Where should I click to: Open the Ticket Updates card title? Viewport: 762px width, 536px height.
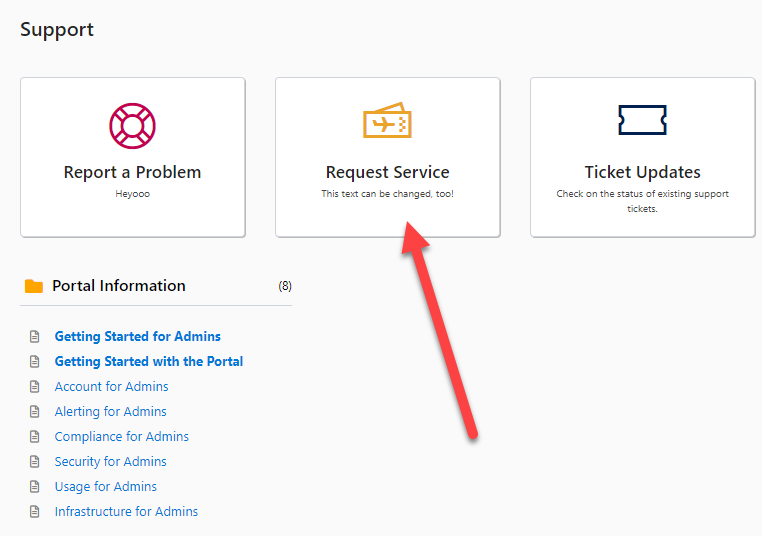[x=642, y=172]
